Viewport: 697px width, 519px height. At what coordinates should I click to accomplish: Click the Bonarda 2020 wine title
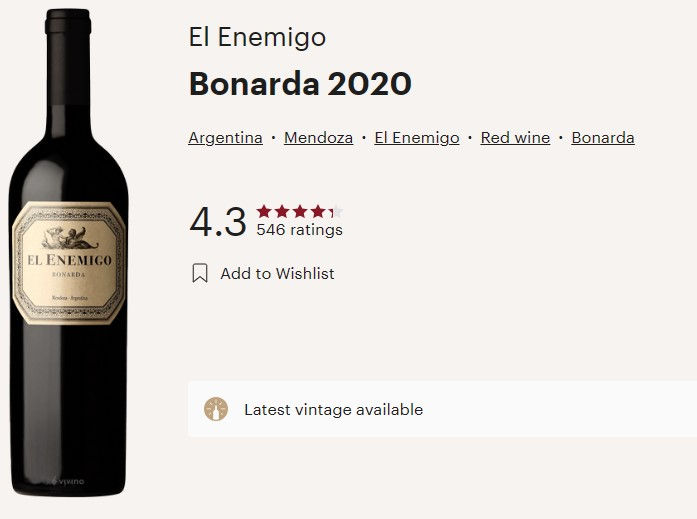point(300,83)
